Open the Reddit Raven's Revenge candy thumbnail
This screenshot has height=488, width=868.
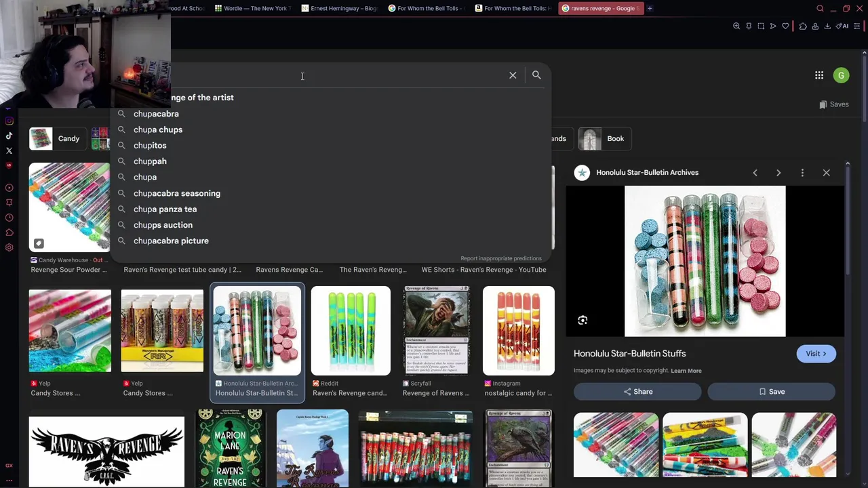pos(351,331)
